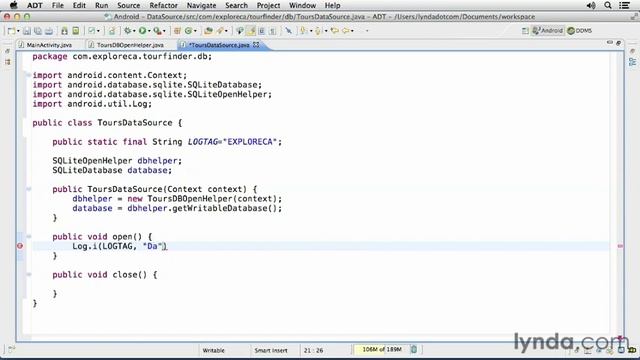Click the Open Type icon

(208, 31)
